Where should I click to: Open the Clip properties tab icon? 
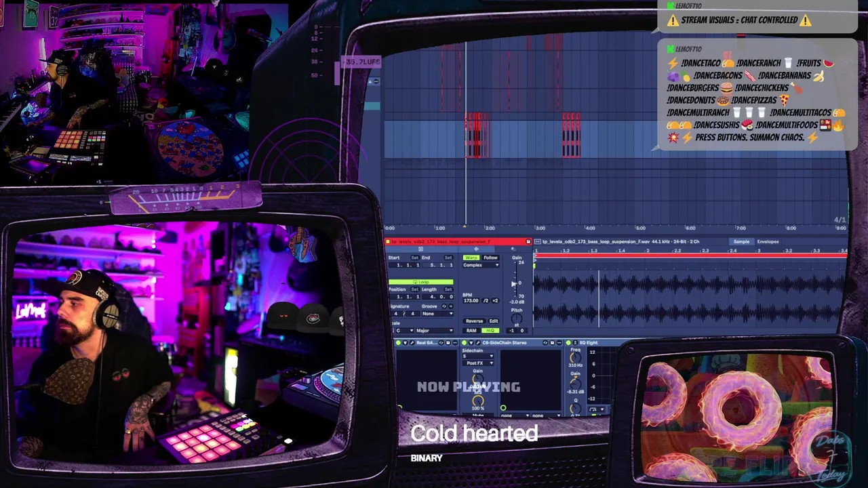pyautogui.click(x=420, y=249)
